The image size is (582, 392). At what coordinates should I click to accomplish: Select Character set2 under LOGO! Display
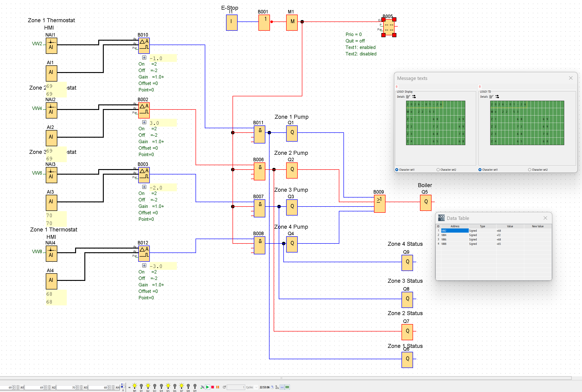tap(438, 170)
